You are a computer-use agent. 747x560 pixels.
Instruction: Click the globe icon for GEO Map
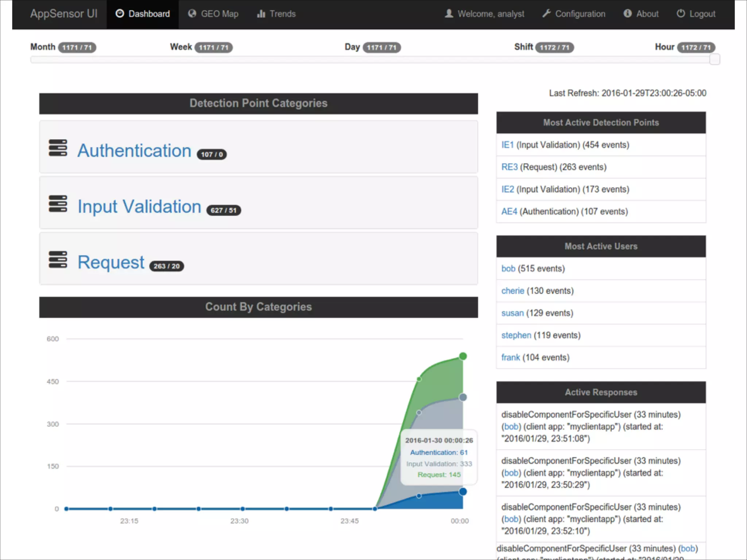[x=192, y=14]
